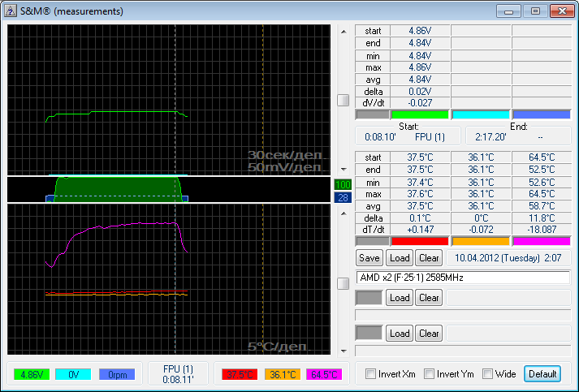This screenshot has height=392, width=579.
Task: Click Clear in the second measurement slot
Action: pyautogui.click(x=429, y=298)
